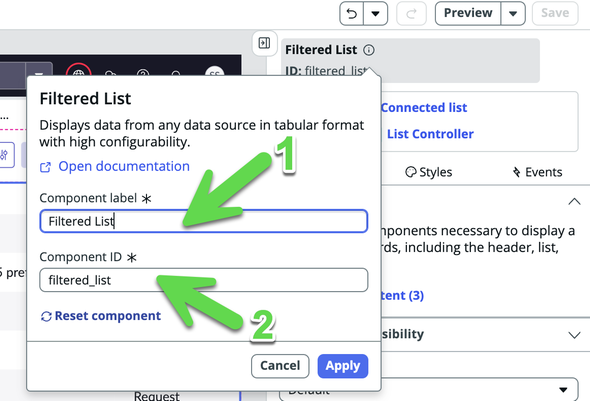Click the Component ID input field
This screenshot has height=401, width=590.
tap(204, 280)
